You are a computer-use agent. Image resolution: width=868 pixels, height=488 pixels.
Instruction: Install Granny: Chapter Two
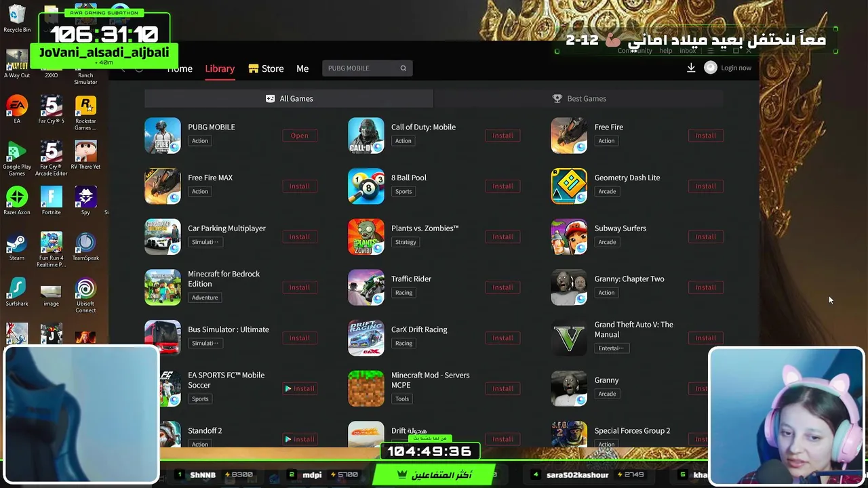705,287
